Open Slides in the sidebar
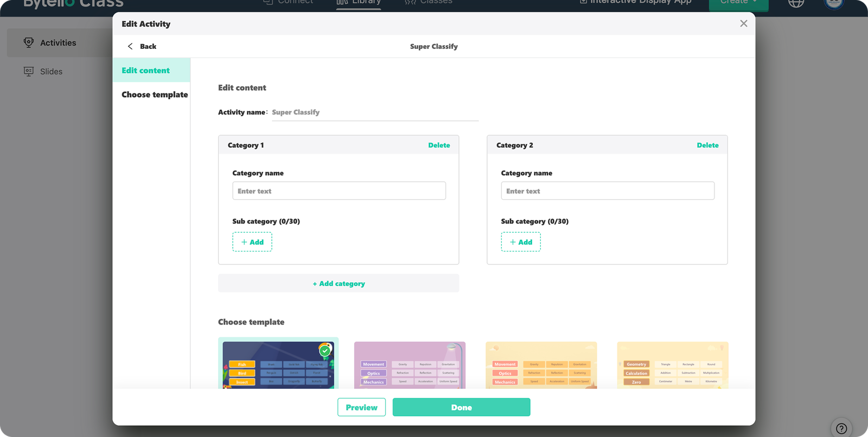Screen dimensions: 868x437 51,72
